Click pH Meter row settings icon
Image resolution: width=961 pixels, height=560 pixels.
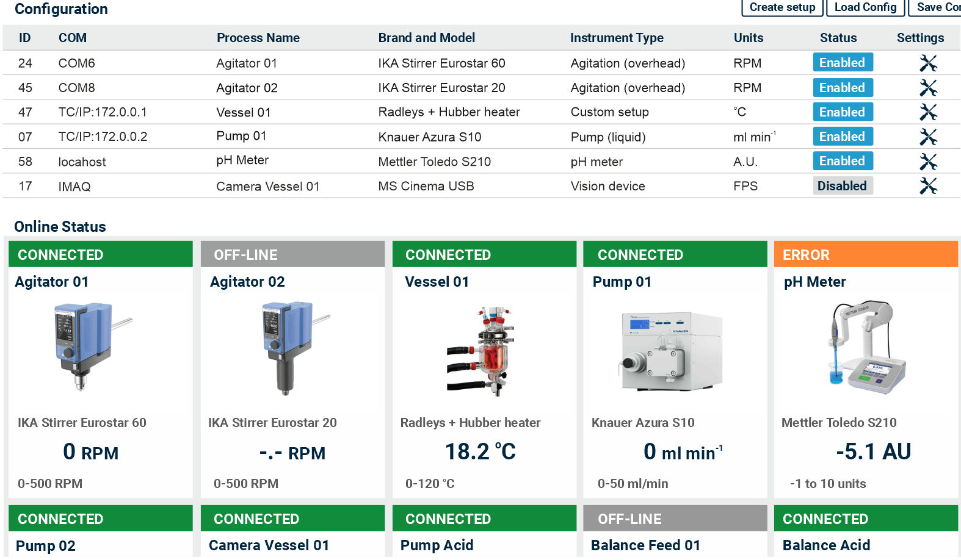(x=928, y=162)
